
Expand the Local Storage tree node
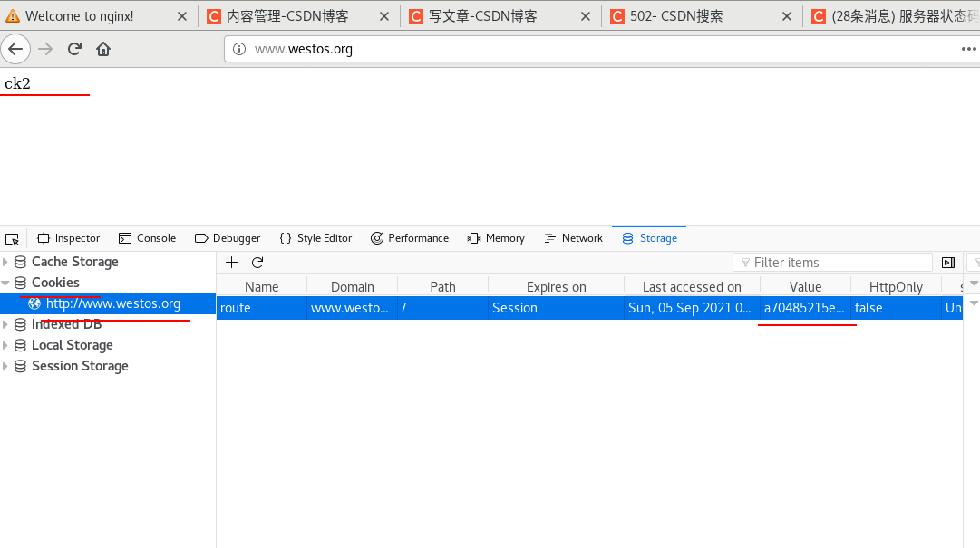(5, 345)
